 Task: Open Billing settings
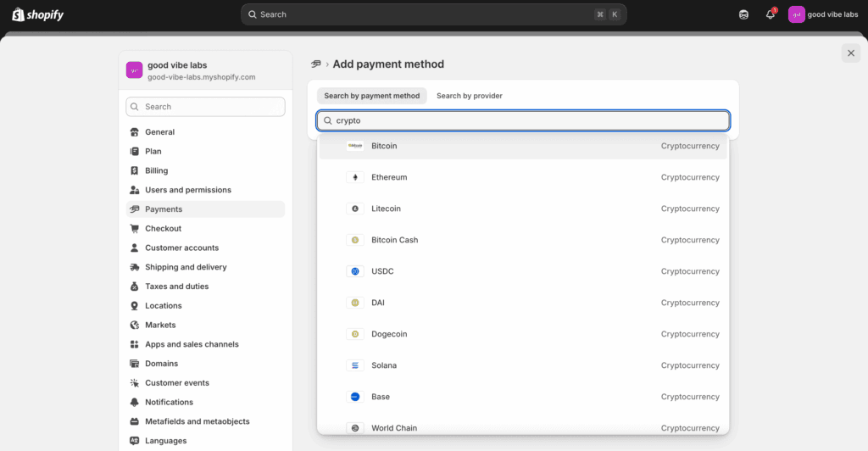point(205,170)
